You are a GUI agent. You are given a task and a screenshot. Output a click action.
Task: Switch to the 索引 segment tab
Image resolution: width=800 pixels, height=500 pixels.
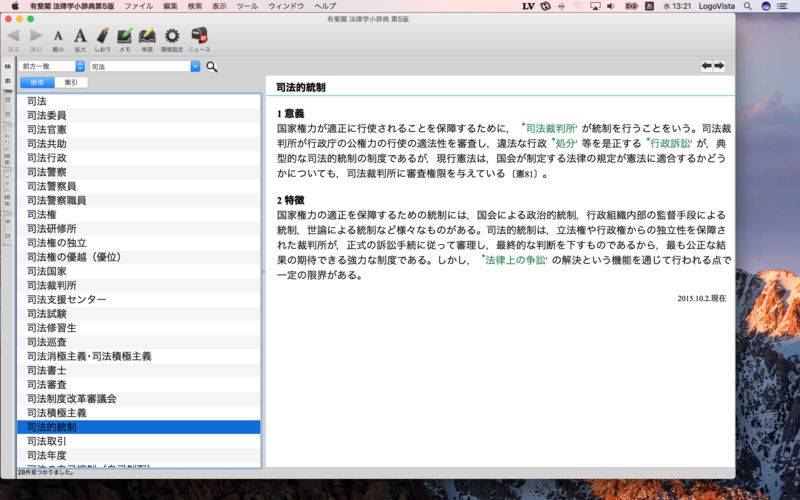(x=71, y=82)
